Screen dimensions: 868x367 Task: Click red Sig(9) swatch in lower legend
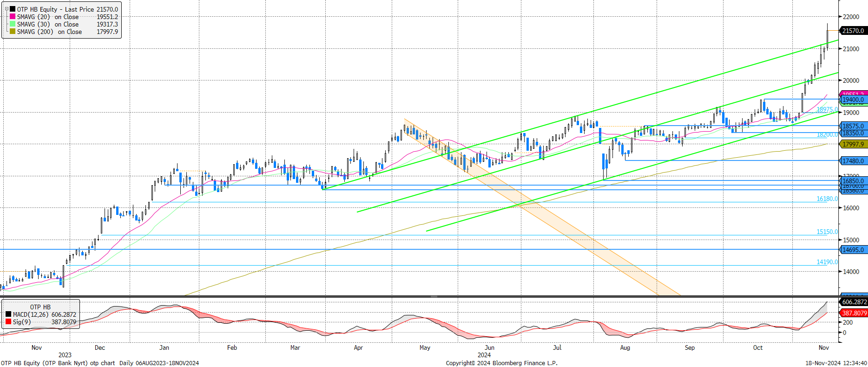(x=8, y=322)
